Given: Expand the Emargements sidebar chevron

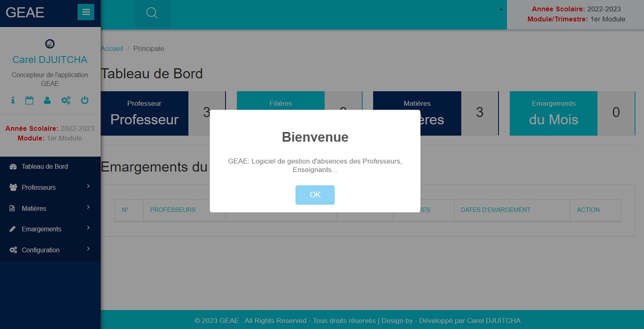Looking at the screenshot, I should [88, 228].
